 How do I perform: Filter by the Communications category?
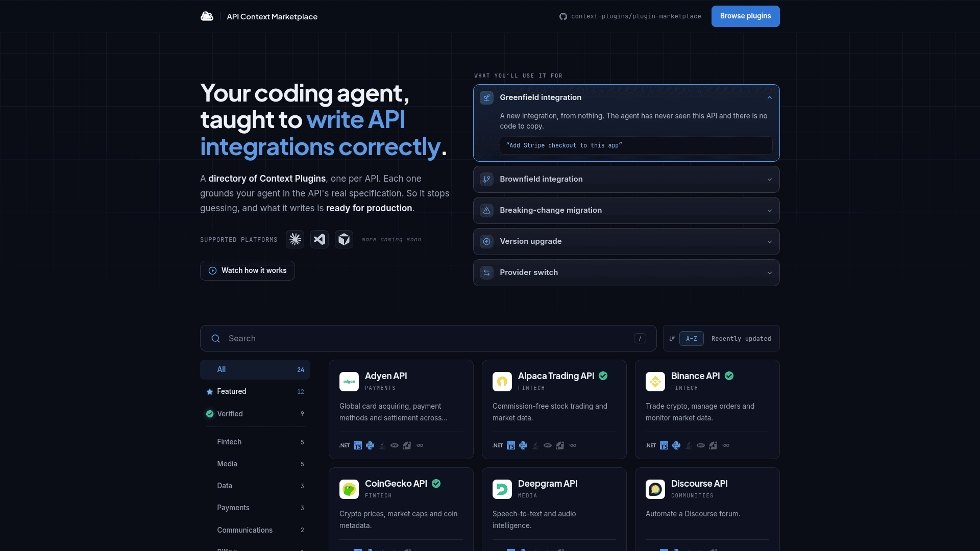(x=255, y=530)
